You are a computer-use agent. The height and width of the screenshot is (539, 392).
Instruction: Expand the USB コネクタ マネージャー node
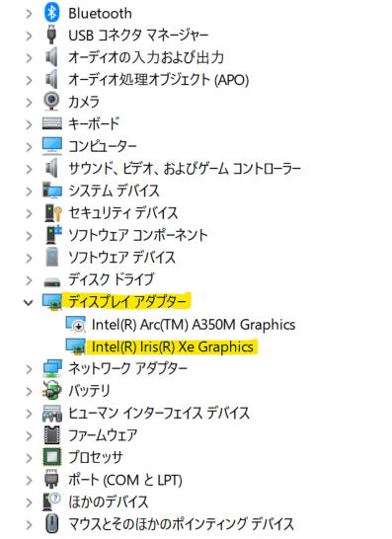tap(29, 37)
